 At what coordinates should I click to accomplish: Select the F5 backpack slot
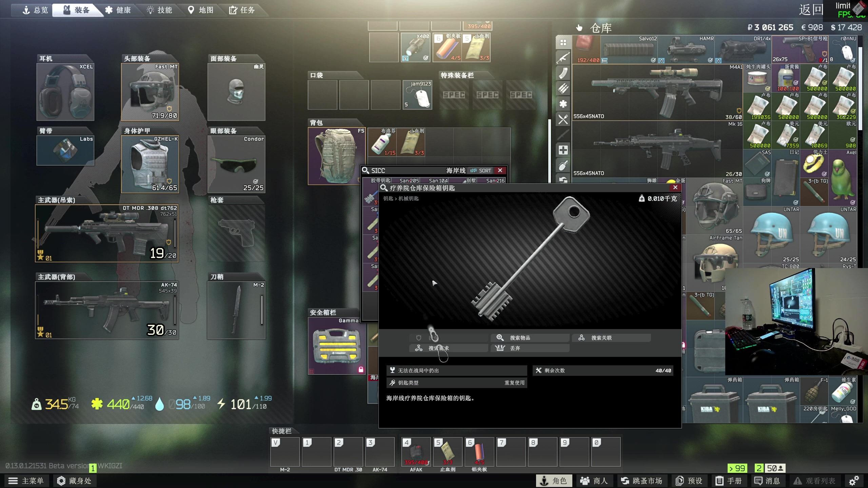(x=337, y=156)
